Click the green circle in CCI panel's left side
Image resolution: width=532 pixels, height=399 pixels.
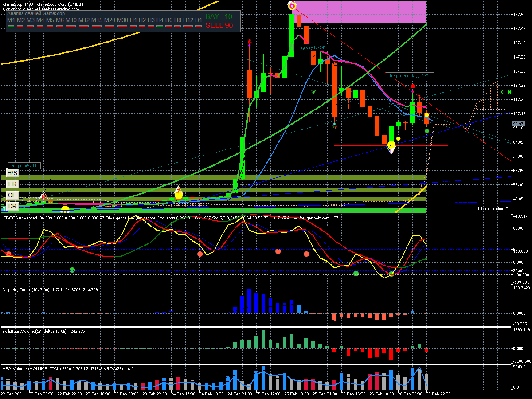pos(72,270)
